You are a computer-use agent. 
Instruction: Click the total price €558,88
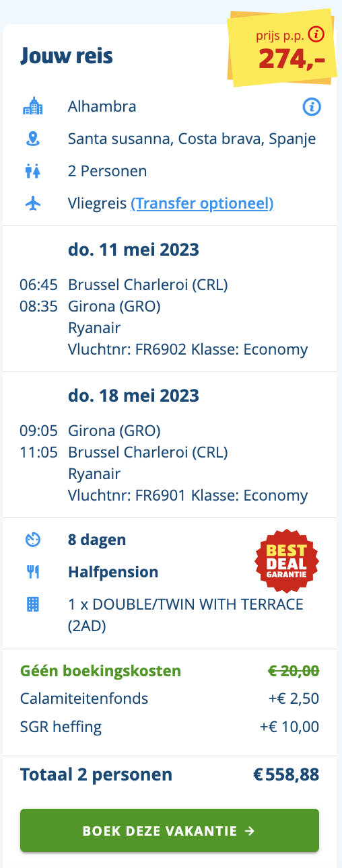tap(286, 774)
